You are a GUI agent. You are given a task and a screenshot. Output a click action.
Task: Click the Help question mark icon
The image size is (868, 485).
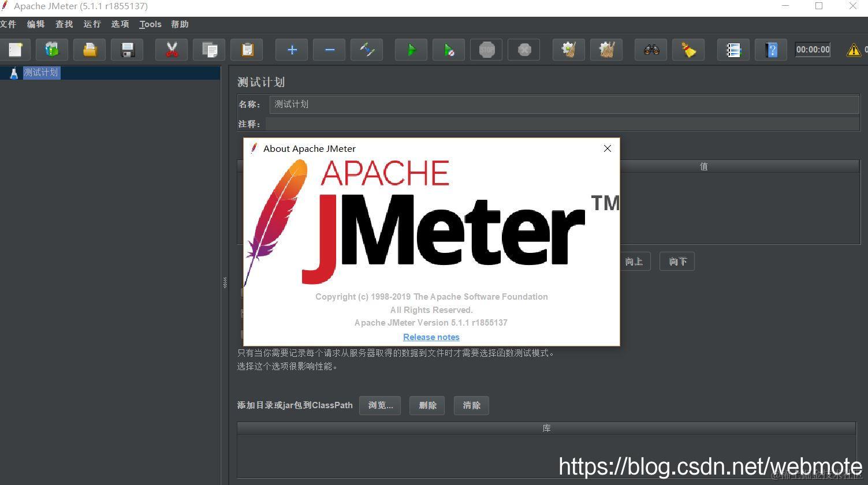point(771,50)
